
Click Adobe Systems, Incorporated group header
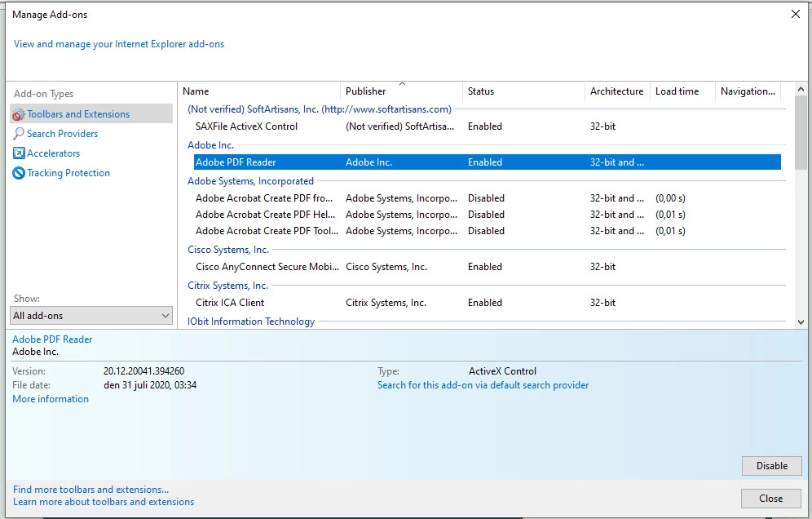click(250, 181)
